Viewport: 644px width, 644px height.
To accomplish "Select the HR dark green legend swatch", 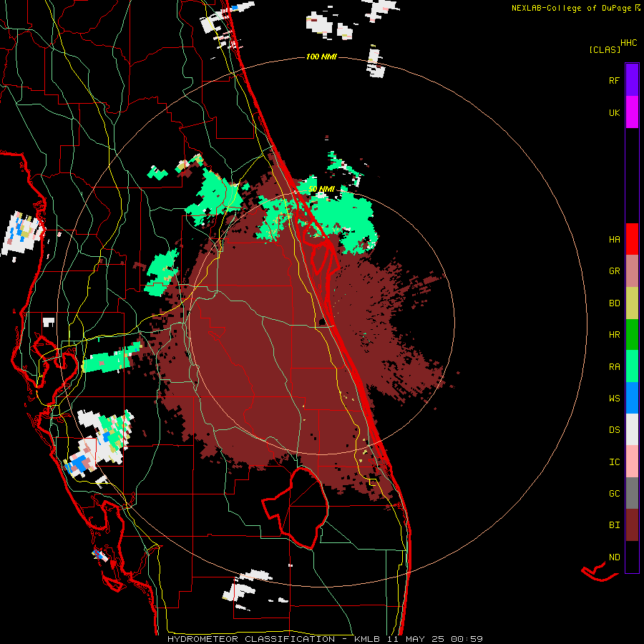I will tap(632, 335).
